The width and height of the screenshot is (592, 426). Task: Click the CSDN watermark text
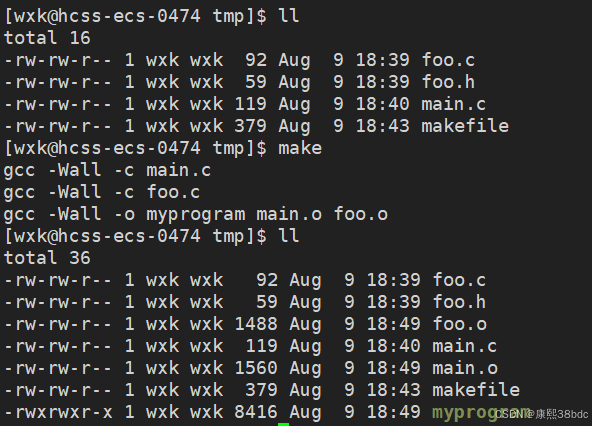541,414
